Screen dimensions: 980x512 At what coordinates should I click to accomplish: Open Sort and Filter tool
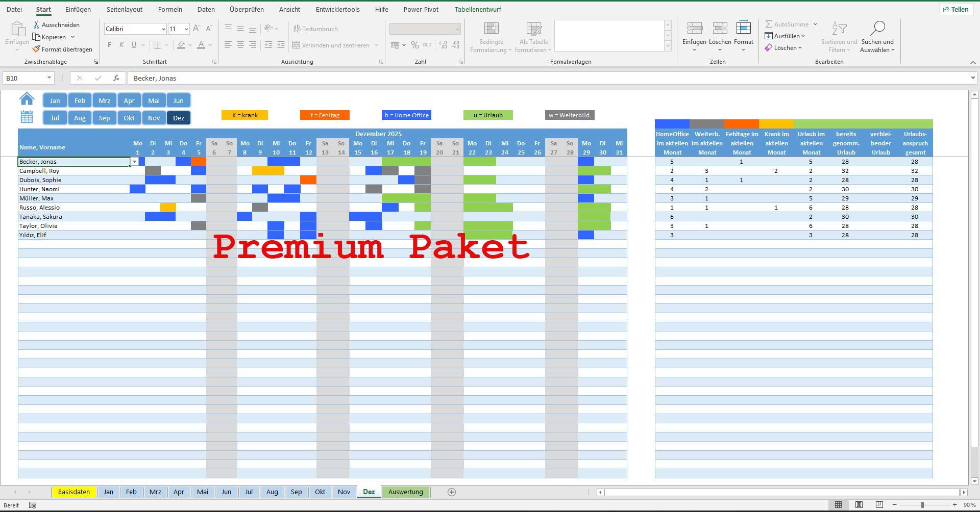click(839, 37)
